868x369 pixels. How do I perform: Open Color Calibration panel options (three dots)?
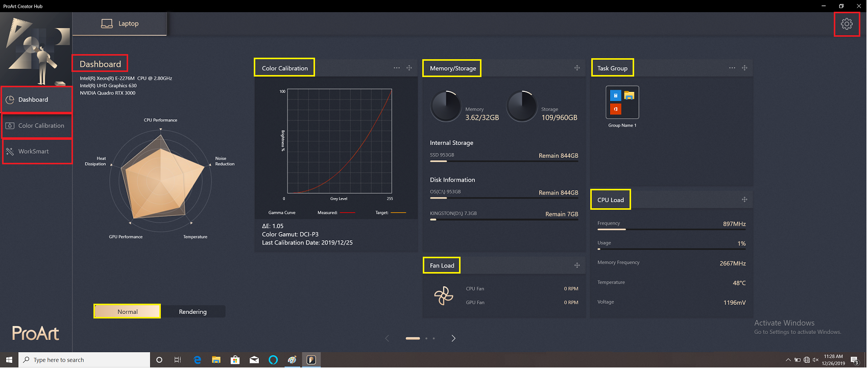click(397, 68)
